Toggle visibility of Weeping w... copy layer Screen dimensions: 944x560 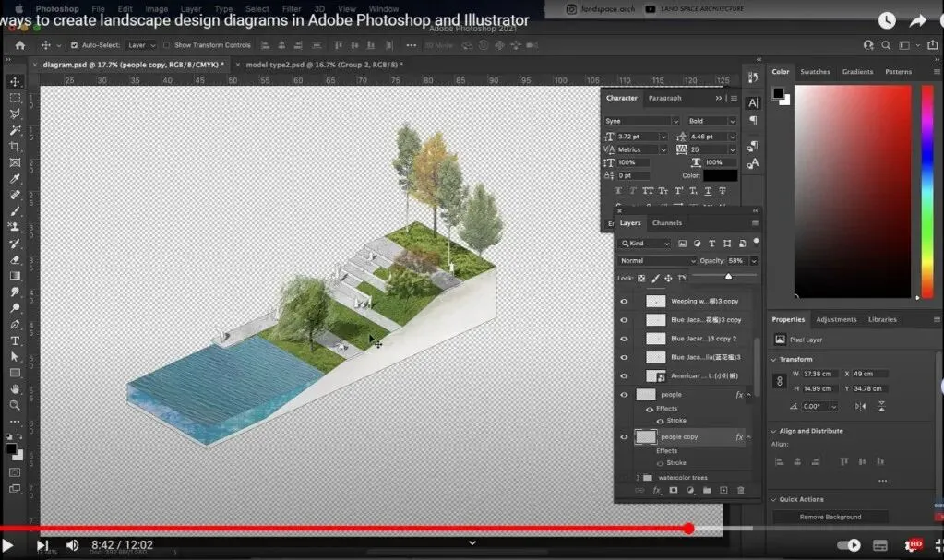click(x=624, y=302)
